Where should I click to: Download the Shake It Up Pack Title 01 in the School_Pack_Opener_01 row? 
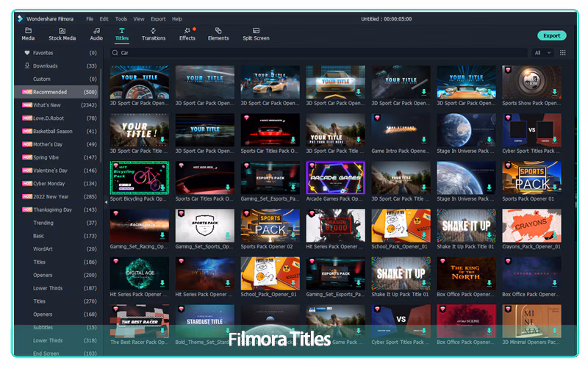click(x=489, y=235)
